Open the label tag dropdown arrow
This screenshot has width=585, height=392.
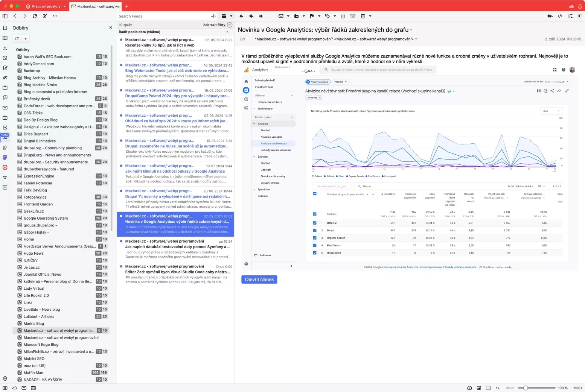coord(335,16)
